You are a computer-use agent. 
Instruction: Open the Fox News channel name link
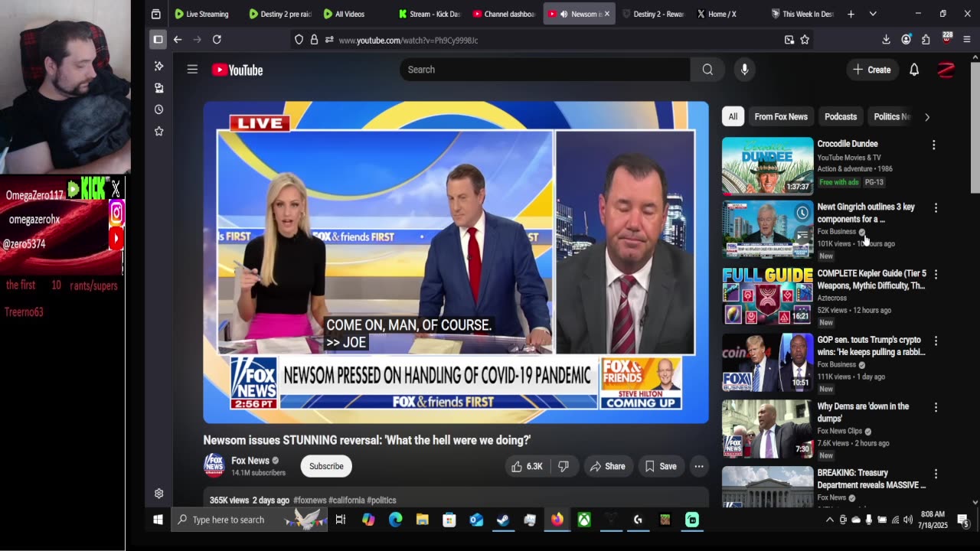pyautogui.click(x=250, y=461)
